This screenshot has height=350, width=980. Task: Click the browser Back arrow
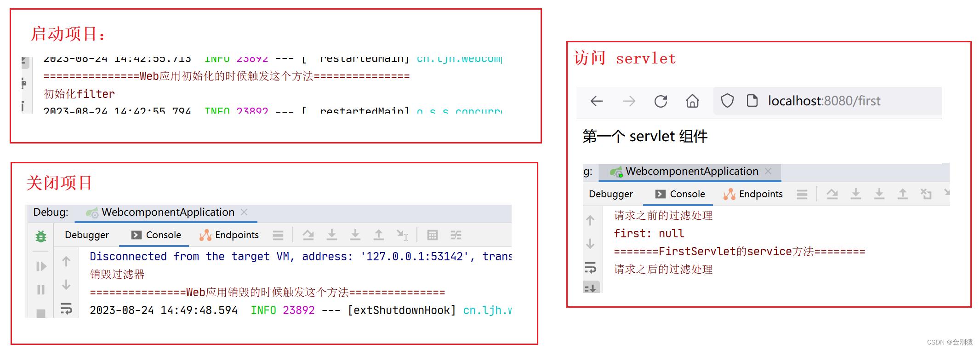point(597,101)
